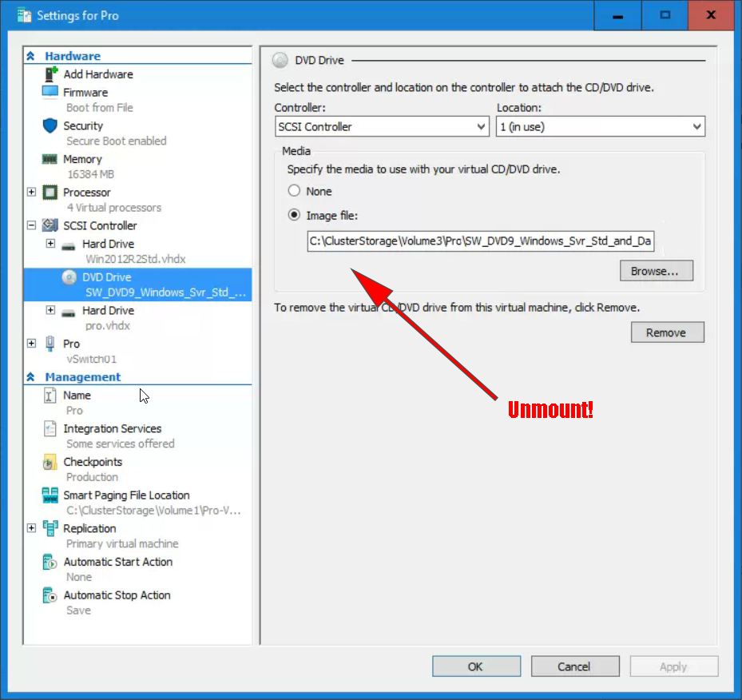Click the OK button
The image size is (742, 700).
click(476, 666)
